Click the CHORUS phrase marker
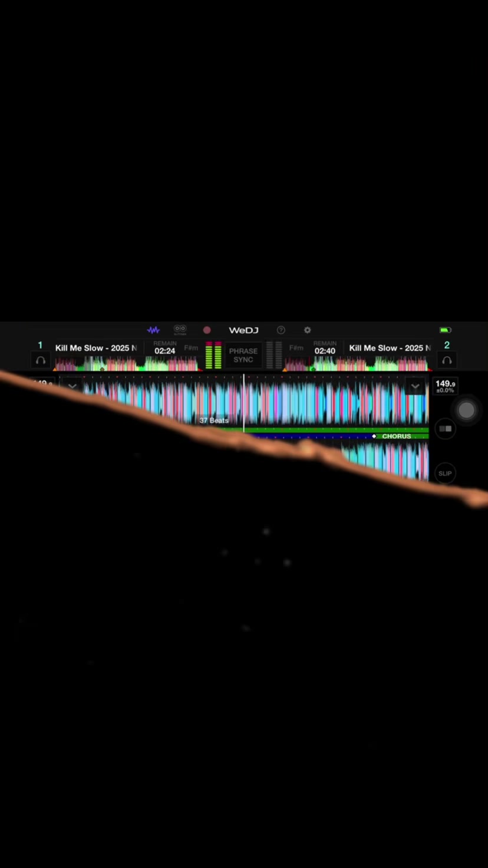 pyautogui.click(x=397, y=436)
